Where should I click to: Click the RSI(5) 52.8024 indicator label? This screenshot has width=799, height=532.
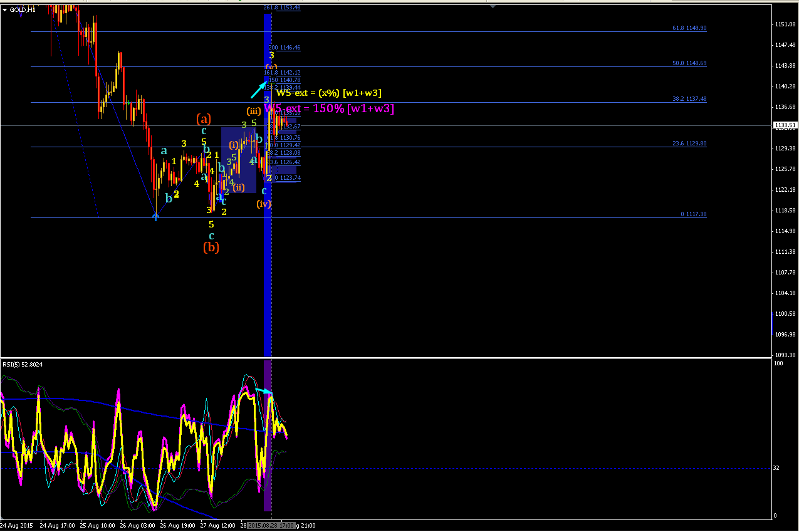pos(23,364)
